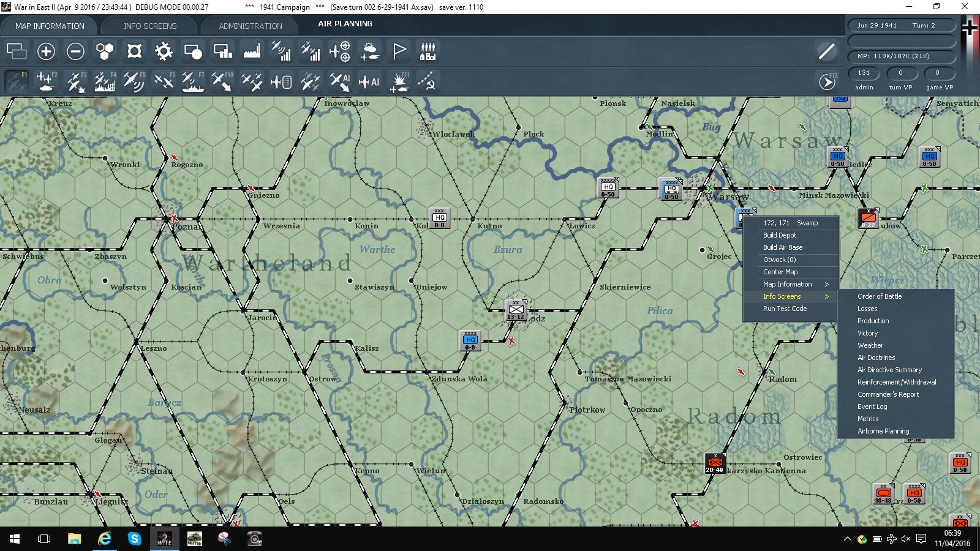Image resolution: width=980 pixels, height=551 pixels.
Task: Zoom in with the plus circle icon
Action: (x=46, y=51)
